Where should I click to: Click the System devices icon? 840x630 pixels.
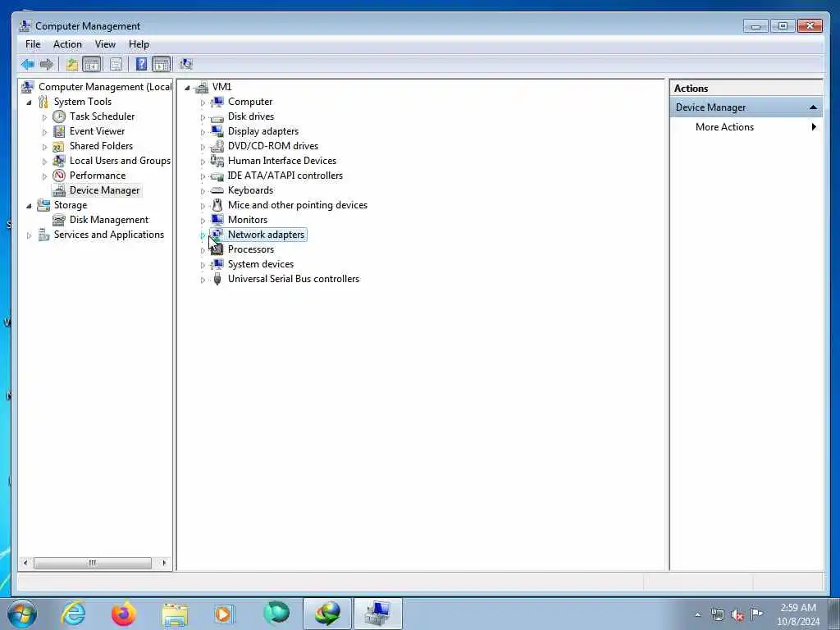click(217, 264)
